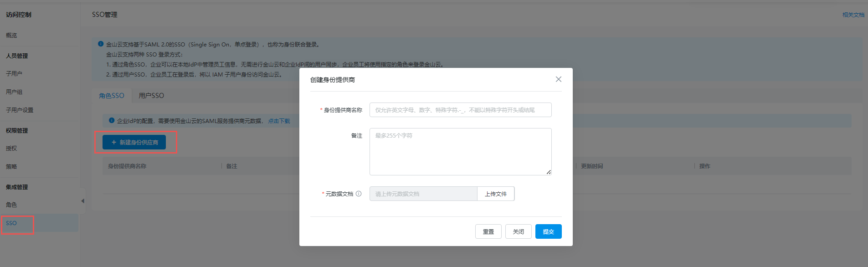Open the 点击下载 metadata download link
This screenshot has height=267, width=868.
[279, 121]
